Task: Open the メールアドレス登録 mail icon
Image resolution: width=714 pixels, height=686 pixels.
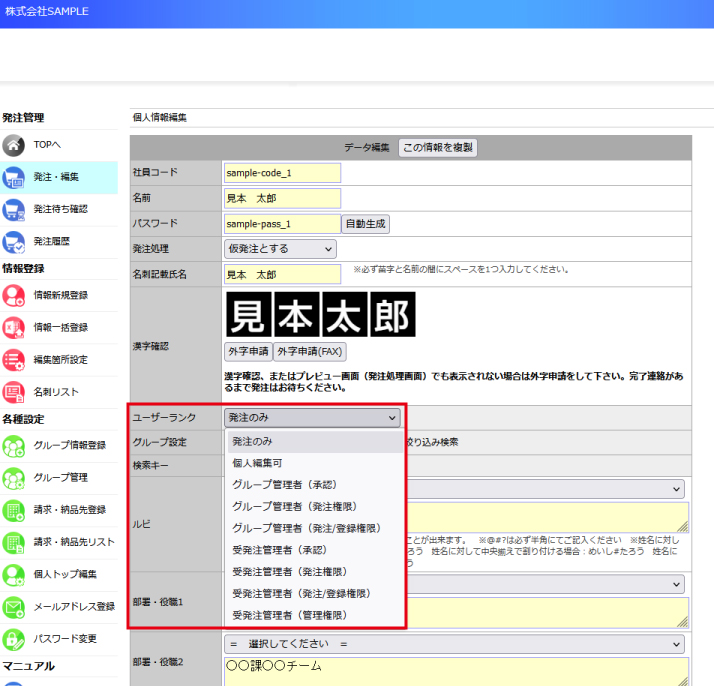Action: click(x=14, y=606)
